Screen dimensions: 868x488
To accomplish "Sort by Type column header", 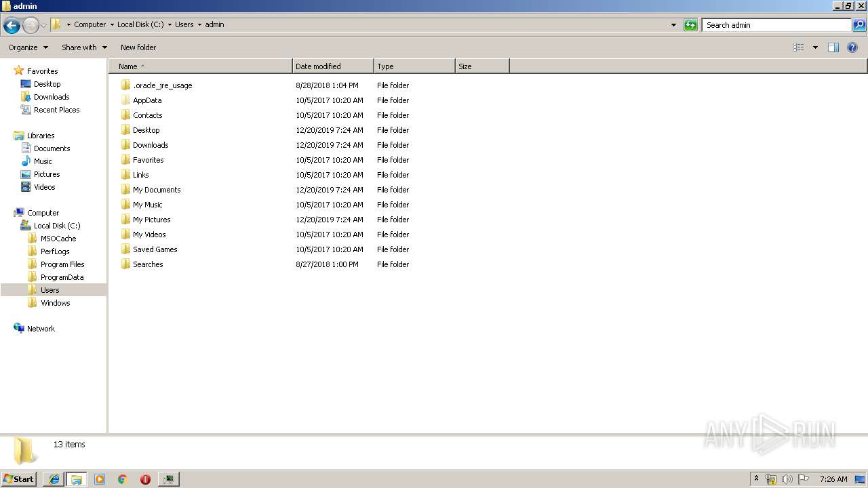I will point(414,66).
